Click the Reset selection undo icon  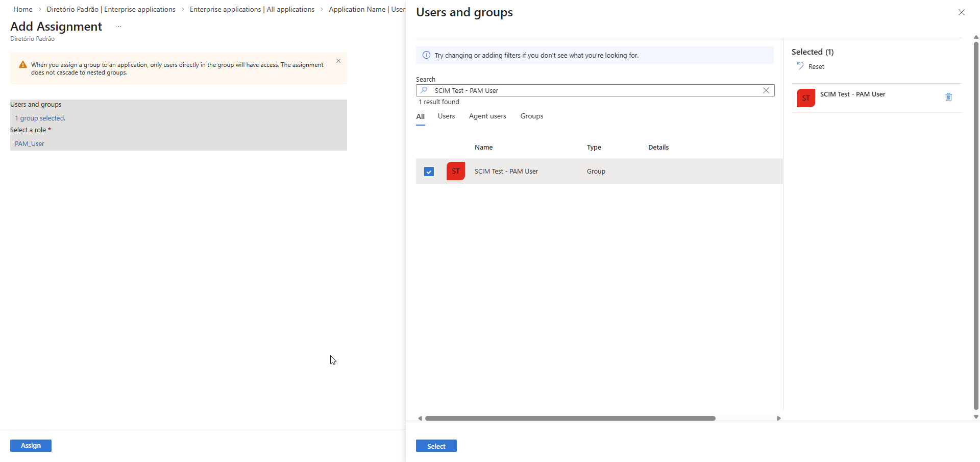click(x=800, y=66)
